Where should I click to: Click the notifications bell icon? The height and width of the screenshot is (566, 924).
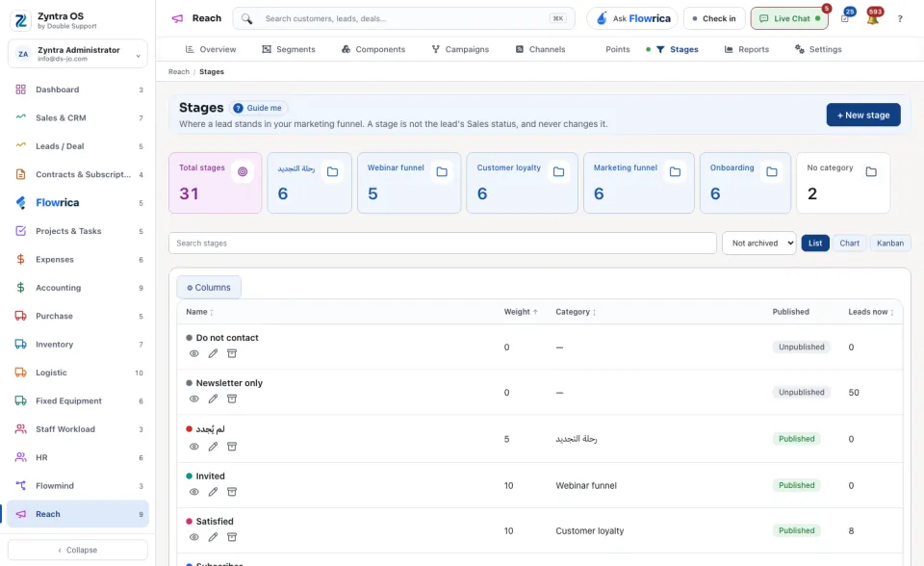coord(873,18)
